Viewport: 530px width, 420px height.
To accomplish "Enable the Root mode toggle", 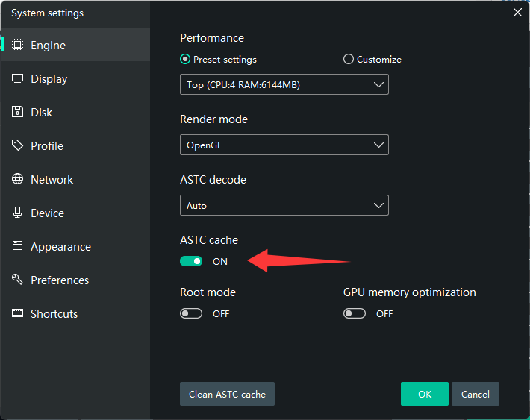I will [x=191, y=313].
